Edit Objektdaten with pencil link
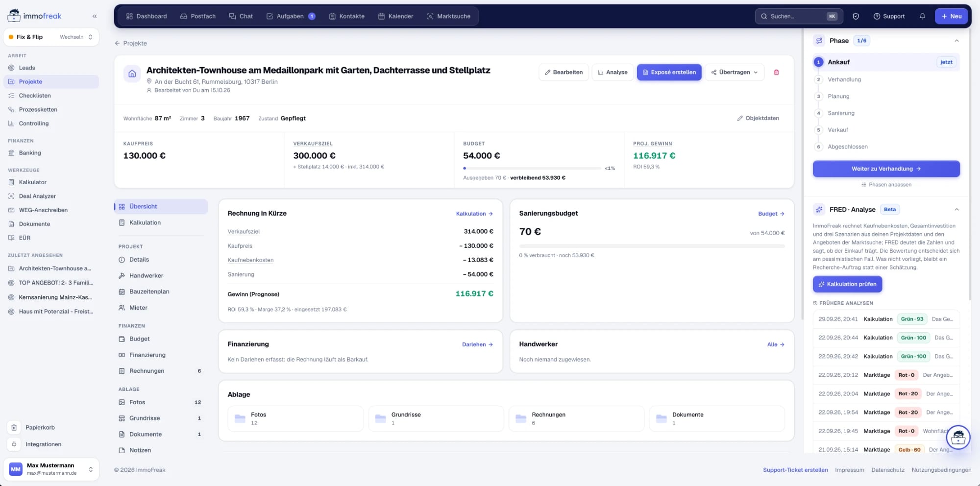The height and width of the screenshot is (486, 980). pyautogui.click(x=758, y=118)
